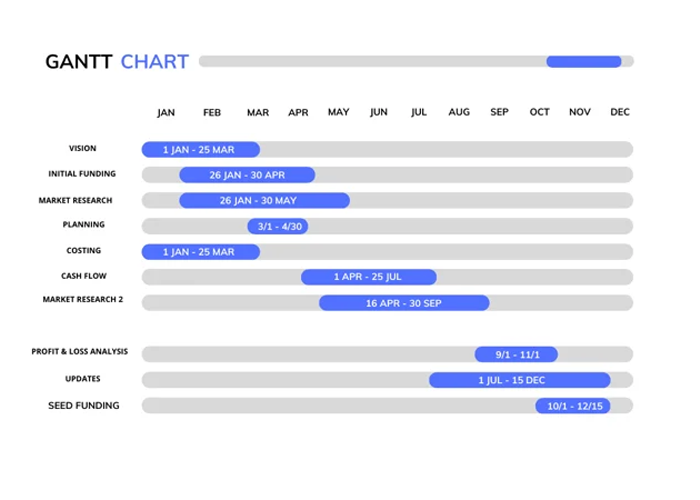The image size is (700, 500).
Task: Click the Gantt Chart title text
Action: [x=117, y=62]
